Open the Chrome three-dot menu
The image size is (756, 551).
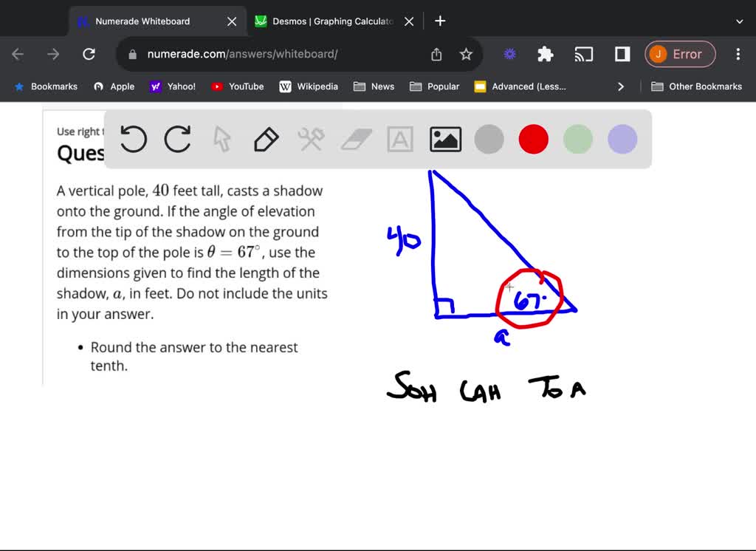tap(738, 54)
